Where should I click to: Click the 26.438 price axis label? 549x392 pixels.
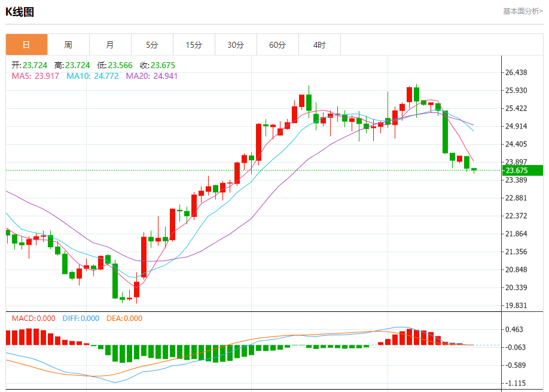click(x=516, y=72)
